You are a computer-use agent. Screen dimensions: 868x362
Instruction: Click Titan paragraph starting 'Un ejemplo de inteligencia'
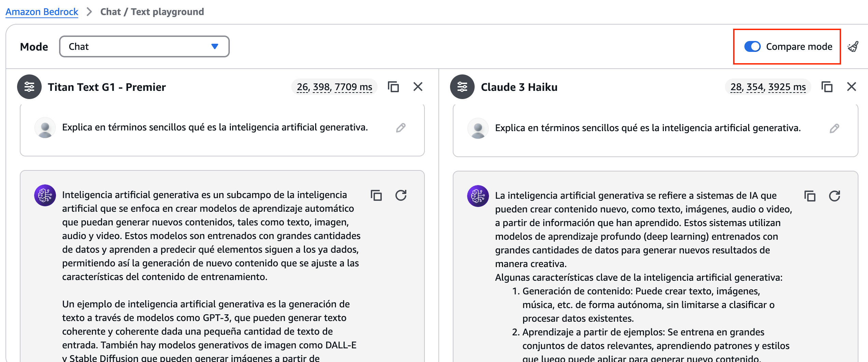[x=209, y=331]
